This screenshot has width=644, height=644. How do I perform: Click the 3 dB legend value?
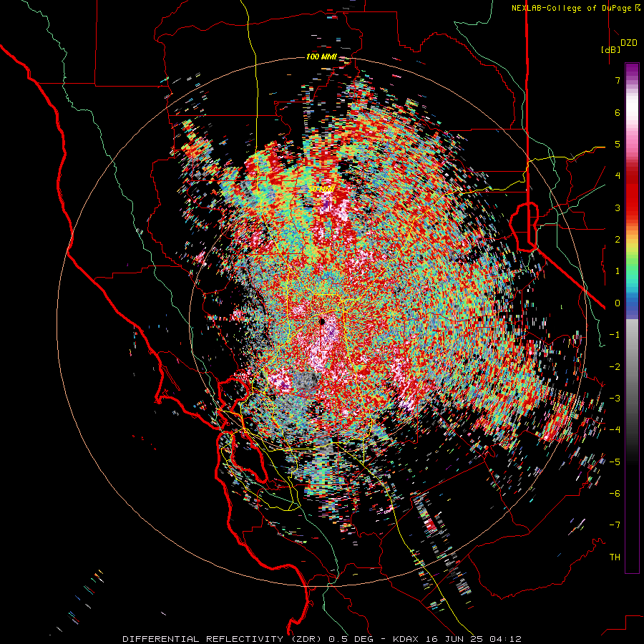(618, 208)
